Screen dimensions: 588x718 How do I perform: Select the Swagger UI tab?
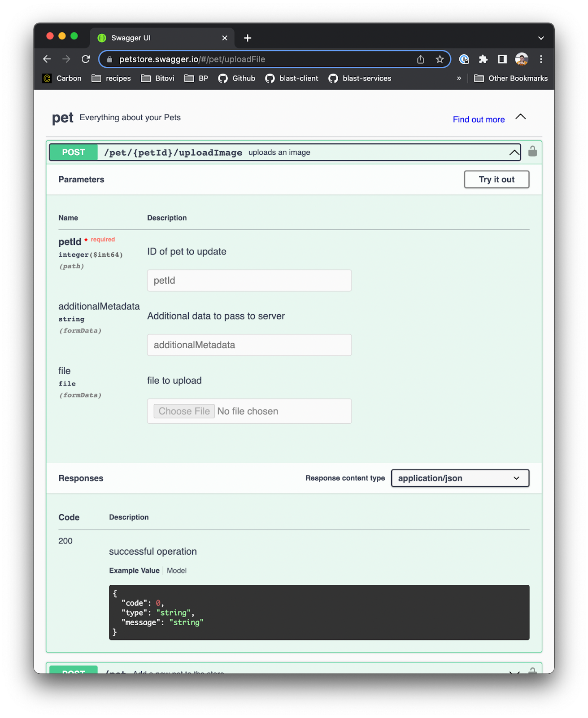click(162, 38)
